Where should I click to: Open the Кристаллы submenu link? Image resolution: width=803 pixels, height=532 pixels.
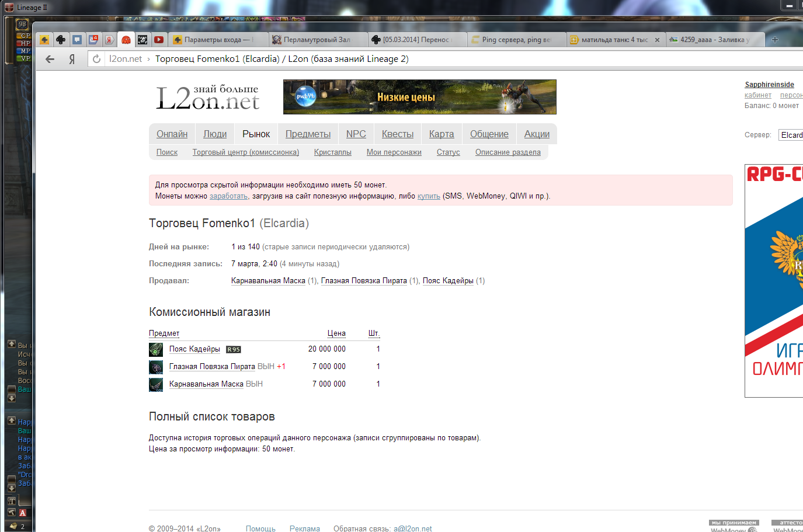pos(333,152)
